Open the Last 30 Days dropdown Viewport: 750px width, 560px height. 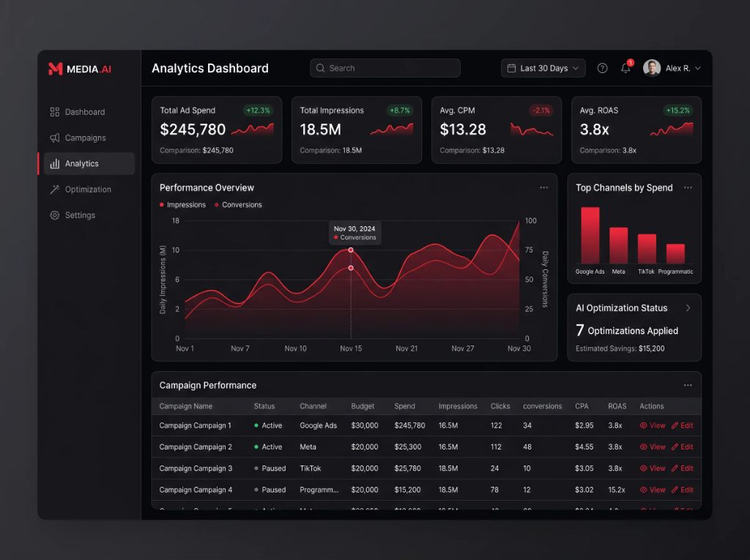click(543, 68)
